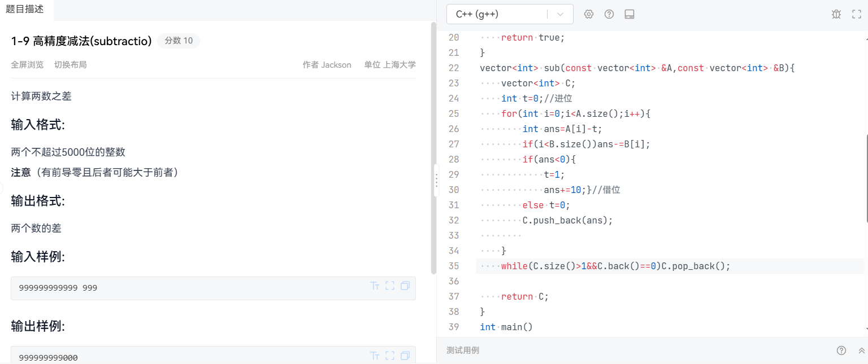Click the 输入格式 heading
868x364 pixels.
[38, 125]
